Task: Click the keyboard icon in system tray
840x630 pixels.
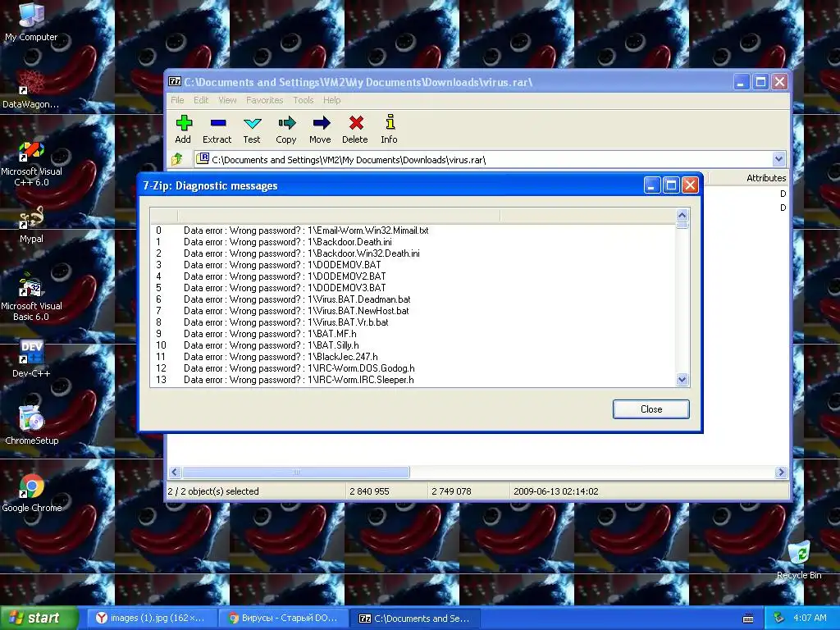Action: pos(748,619)
